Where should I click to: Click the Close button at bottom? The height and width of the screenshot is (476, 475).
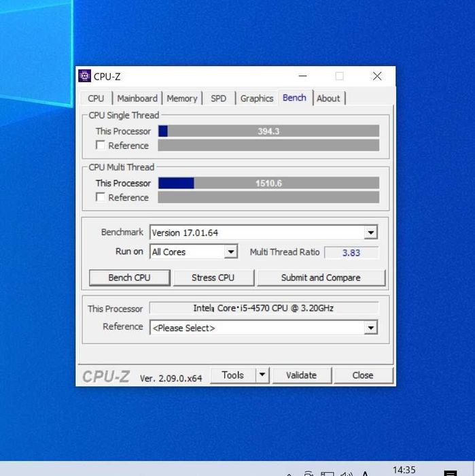click(363, 375)
